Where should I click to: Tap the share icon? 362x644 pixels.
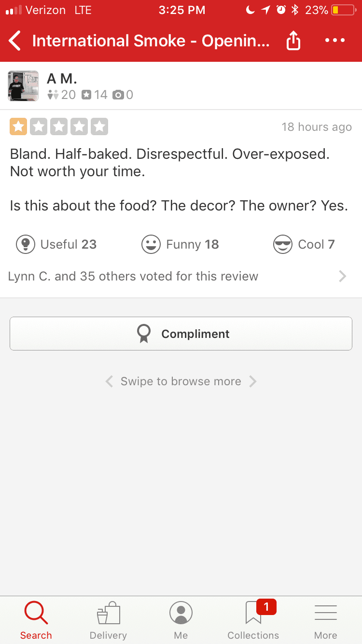[293, 41]
